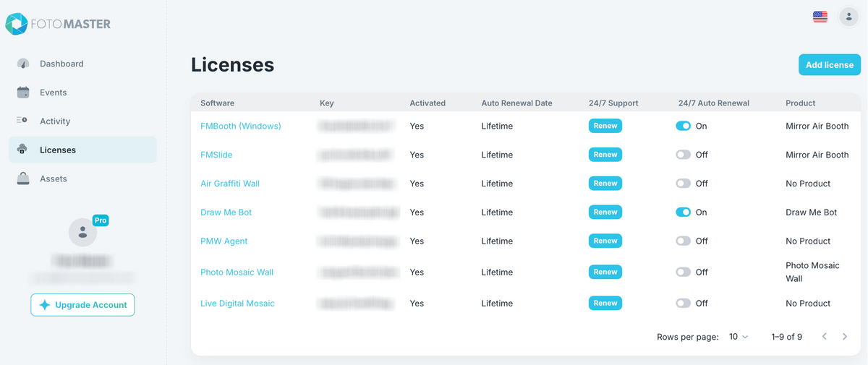Click the Upgrade Account button

coord(82,305)
